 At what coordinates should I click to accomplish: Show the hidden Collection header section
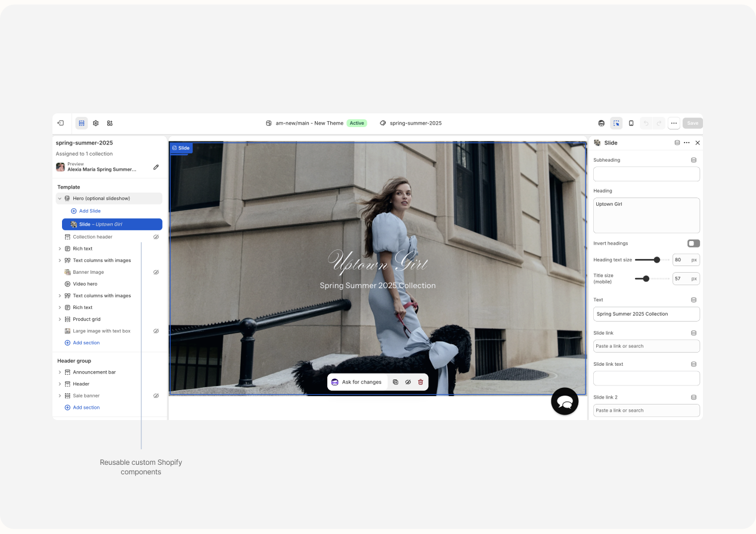coord(156,237)
